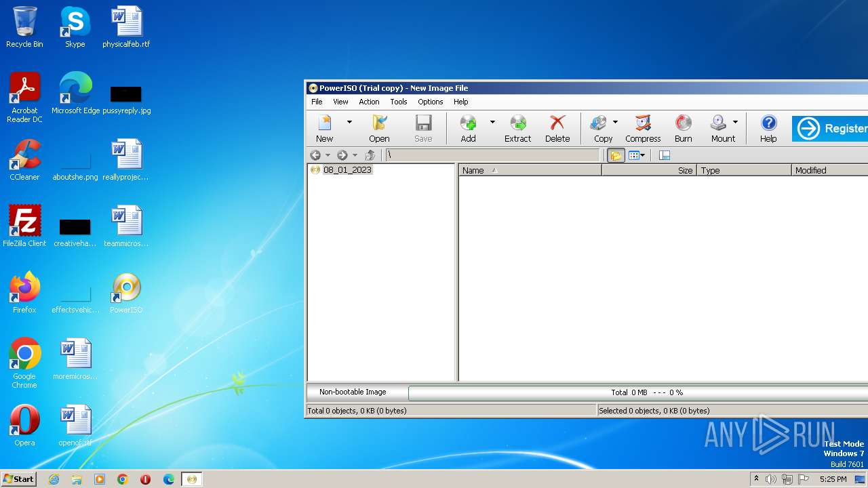Expand the Back history dropdown arrow
Image resolution: width=868 pixels, height=488 pixels.
[328, 155]
